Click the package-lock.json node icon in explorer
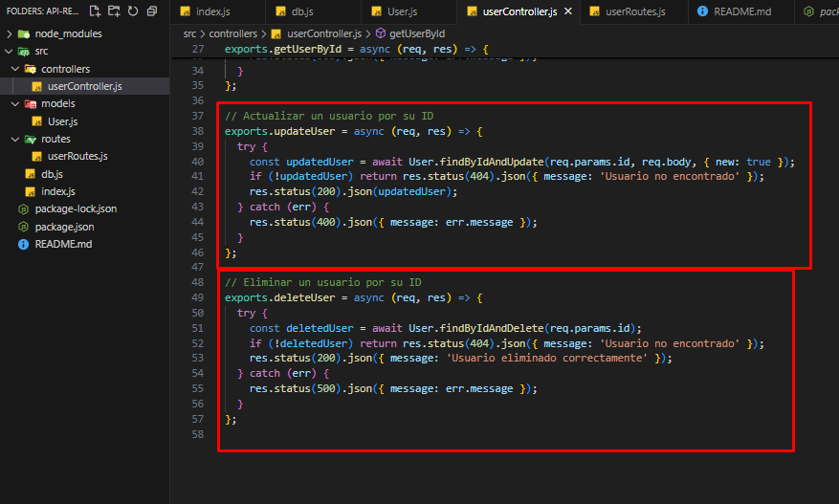 pos(23,209)
